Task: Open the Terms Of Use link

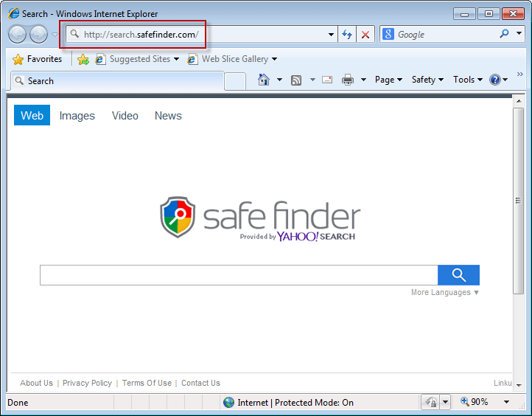Action: click(147, 383)
